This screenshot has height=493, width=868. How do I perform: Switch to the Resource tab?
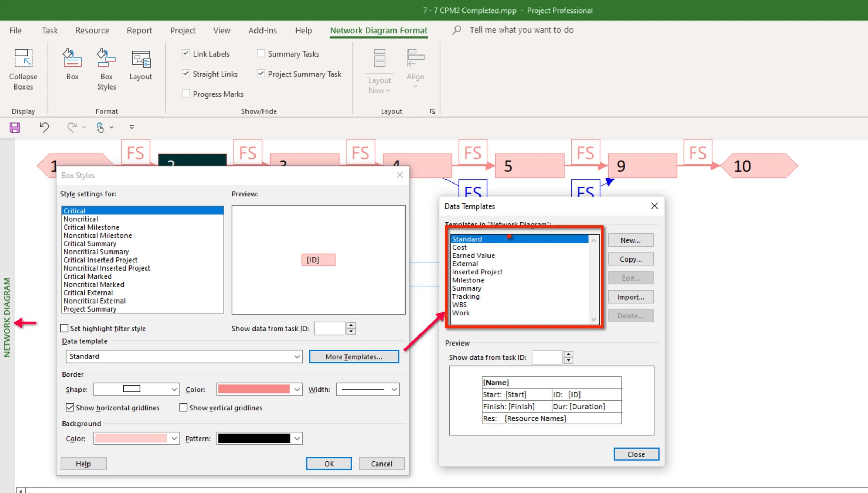(92, 31)
